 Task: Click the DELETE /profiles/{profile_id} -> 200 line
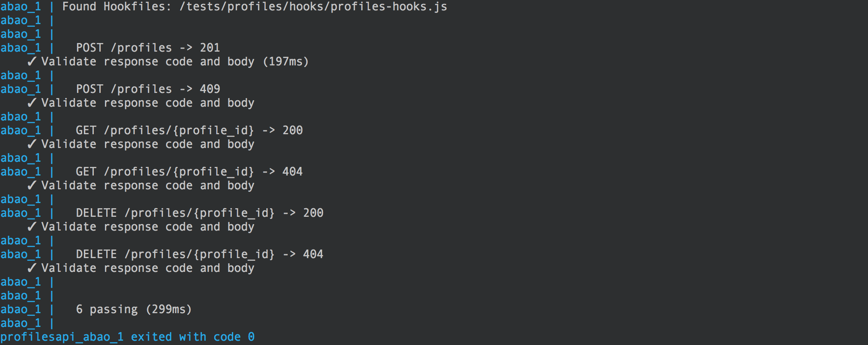point(200,213)
